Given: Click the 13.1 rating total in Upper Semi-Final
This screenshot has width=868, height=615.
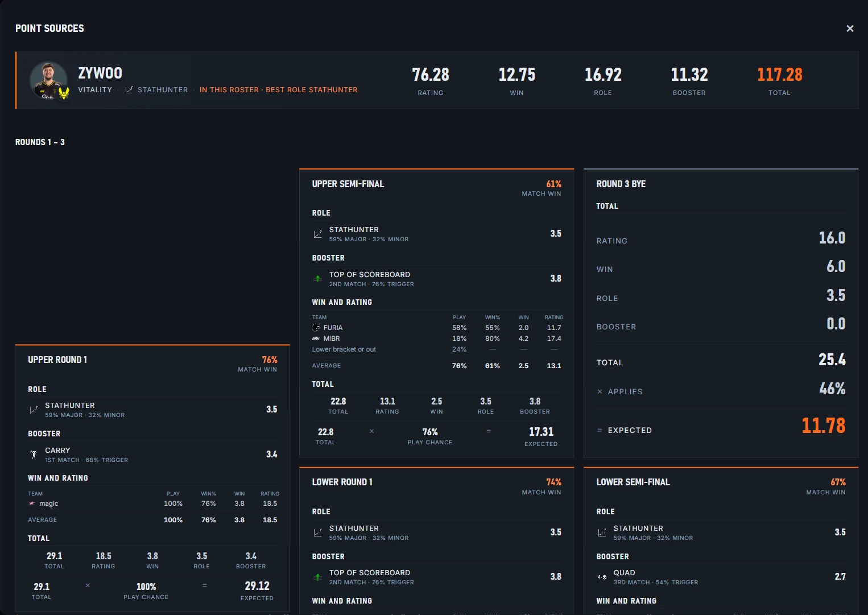Looking at the screenshot, I should (x=387, y=402).
